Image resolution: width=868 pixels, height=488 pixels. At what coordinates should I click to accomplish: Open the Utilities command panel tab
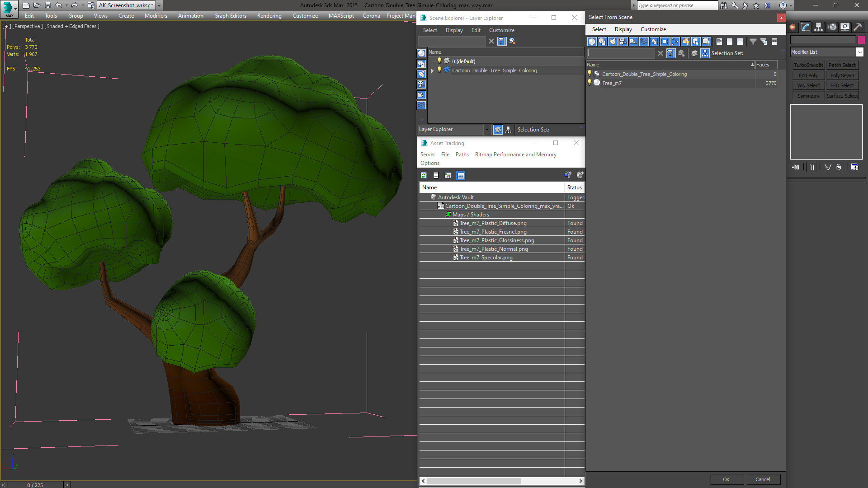[858, 27]
